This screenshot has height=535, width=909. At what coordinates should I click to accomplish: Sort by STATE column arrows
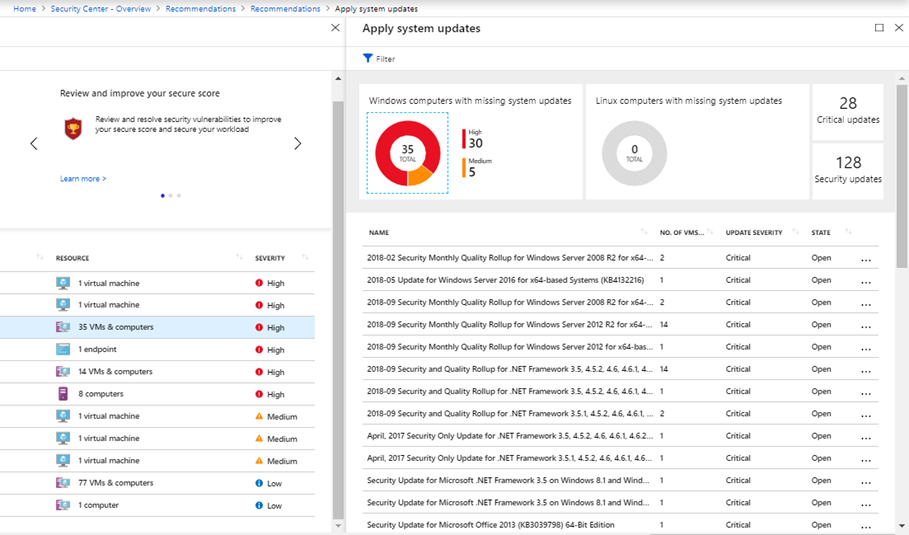pos(848,232)
